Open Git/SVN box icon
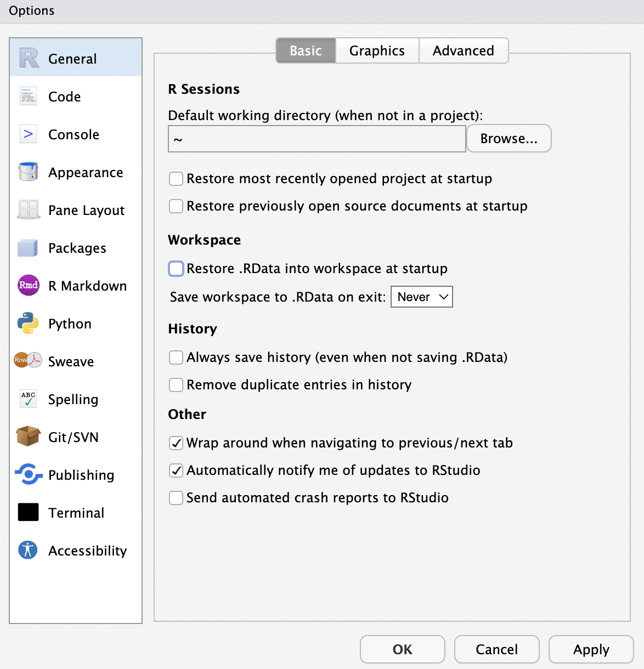Image resolution: width=644 pixels, height=669 pixels. click(x=29, y=437)
